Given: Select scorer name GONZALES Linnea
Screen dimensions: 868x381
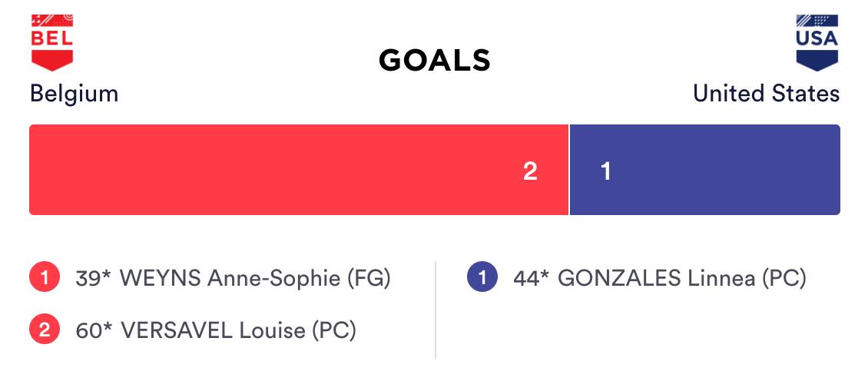Looking at the screenshot, I should (x=656, y=278).
